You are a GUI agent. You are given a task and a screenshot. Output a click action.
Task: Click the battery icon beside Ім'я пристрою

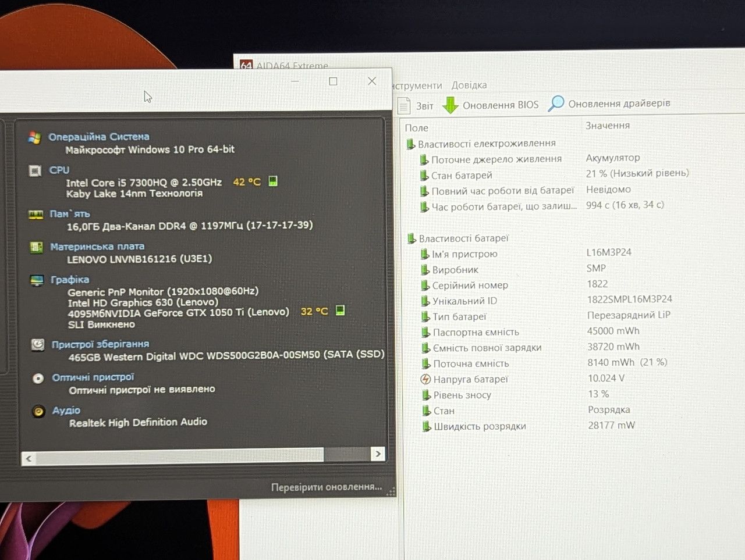point(425,254)
